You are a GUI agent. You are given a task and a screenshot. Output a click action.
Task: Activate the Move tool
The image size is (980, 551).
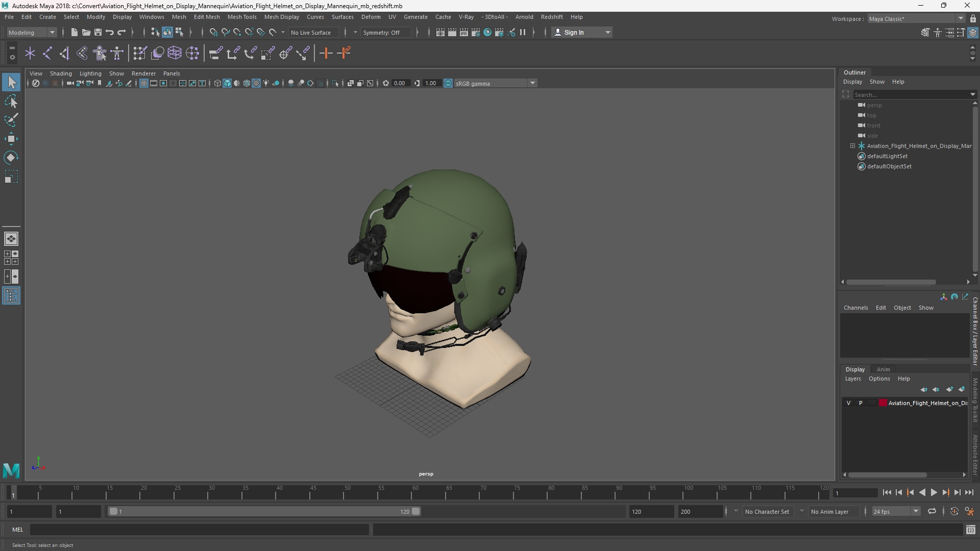[x=11, y=139]
